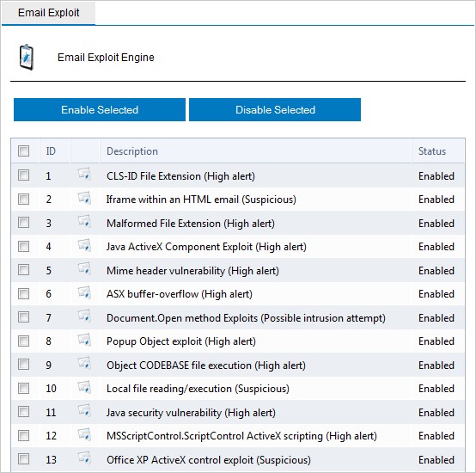Viewport: 476px width, 473px height.
Task: Click the icon for Local file reading/execution
Action: 84,387
